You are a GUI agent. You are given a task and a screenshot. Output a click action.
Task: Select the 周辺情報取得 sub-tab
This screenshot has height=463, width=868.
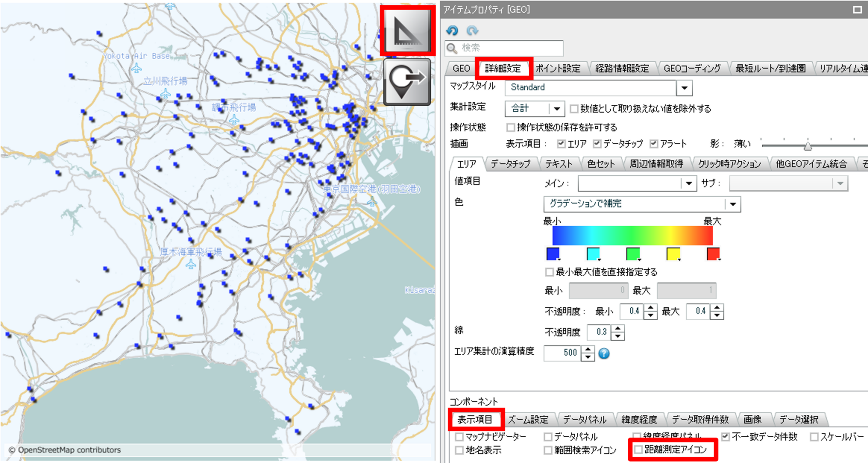[x=656, y=164]
